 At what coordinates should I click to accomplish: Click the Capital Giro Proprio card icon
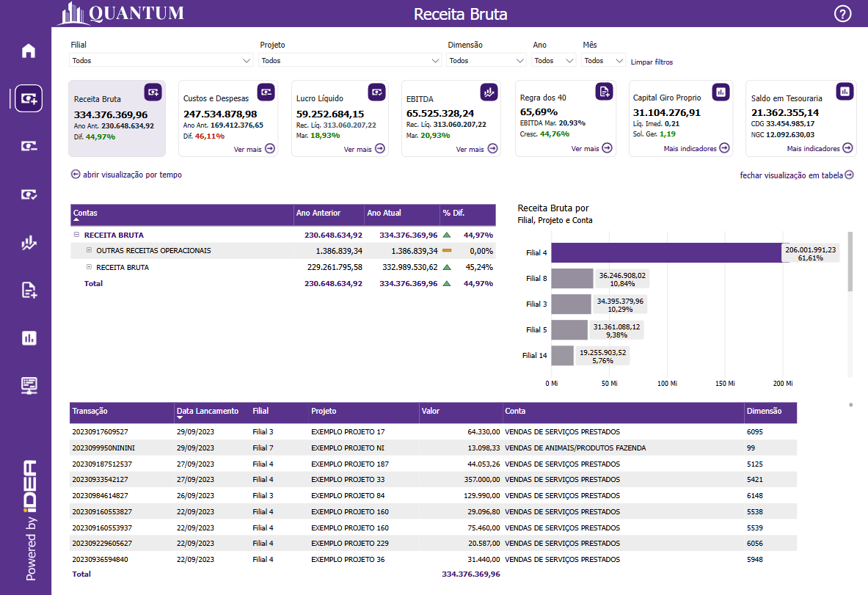[x=721, y=91]
